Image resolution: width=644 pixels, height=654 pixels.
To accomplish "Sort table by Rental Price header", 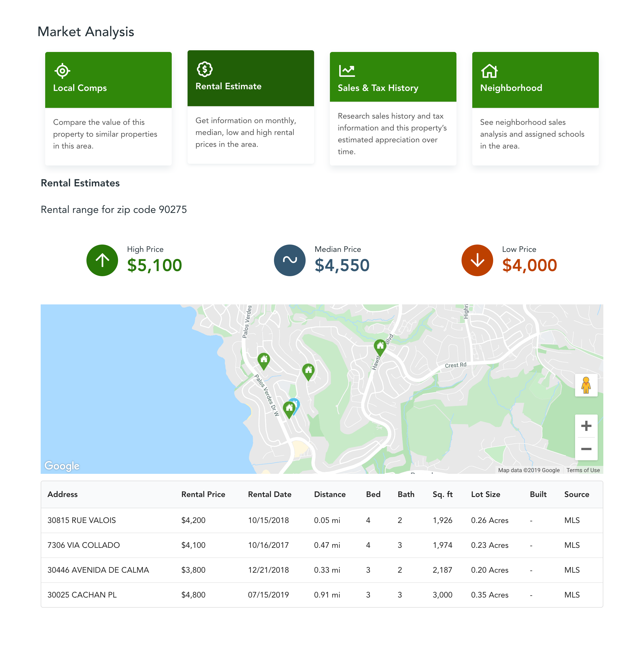I will (x=203, y=494).
